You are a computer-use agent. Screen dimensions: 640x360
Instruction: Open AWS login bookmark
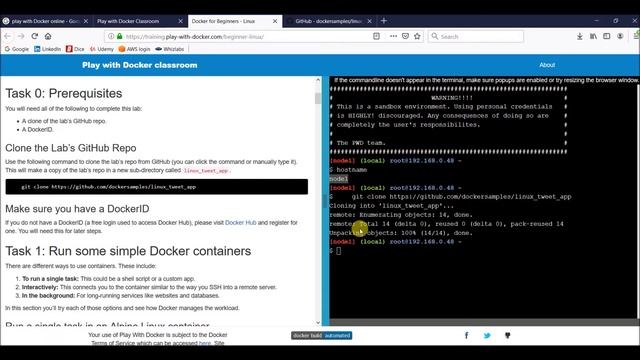coord(134,49)
